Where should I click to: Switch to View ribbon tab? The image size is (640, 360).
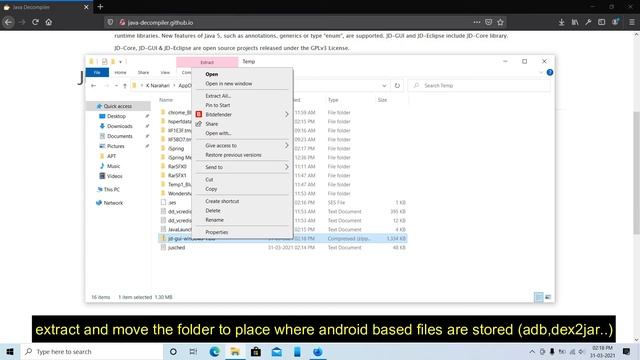(x=165, y=72)
